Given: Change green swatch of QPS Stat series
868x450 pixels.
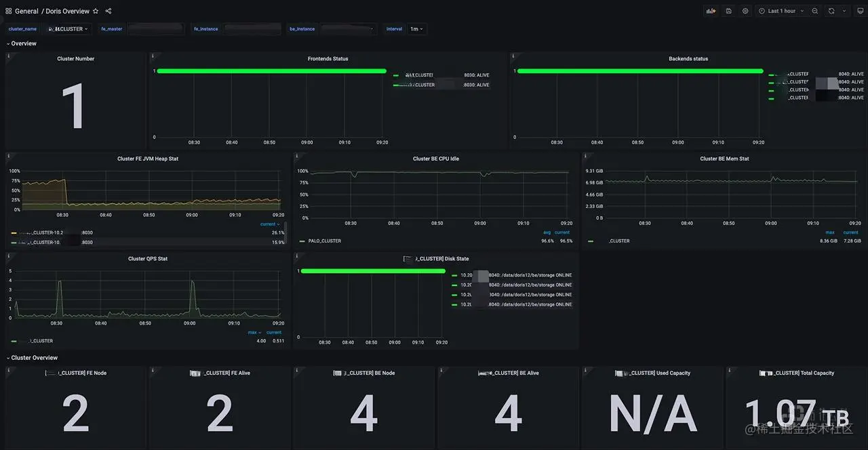Looking at the screenshot, I should click(x=14, y=341).
